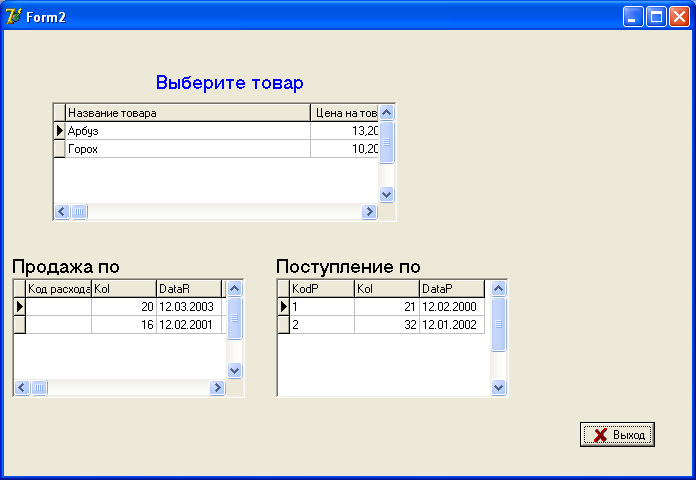Image resolution: width=696 pixels, height=480 pixels.
Task: Click the Выход exit button
Action: [x=617, y=434]
